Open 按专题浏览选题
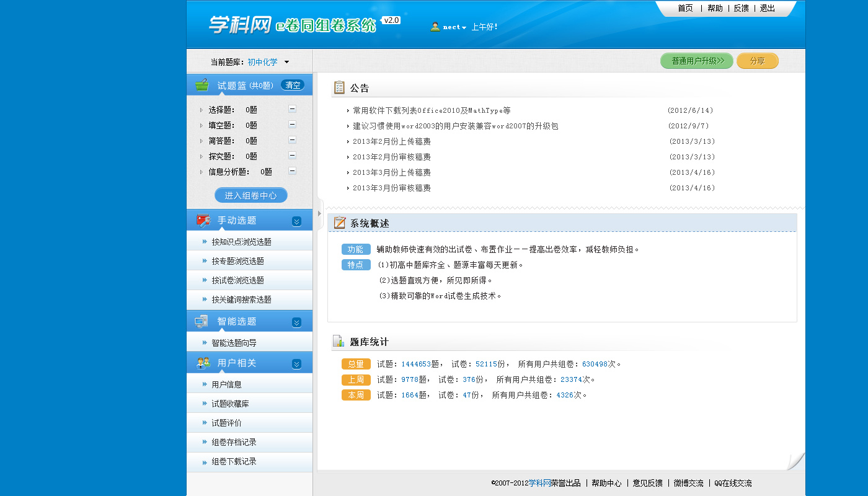The width and height of the screenshot is (868, 496). coord(237,261)
